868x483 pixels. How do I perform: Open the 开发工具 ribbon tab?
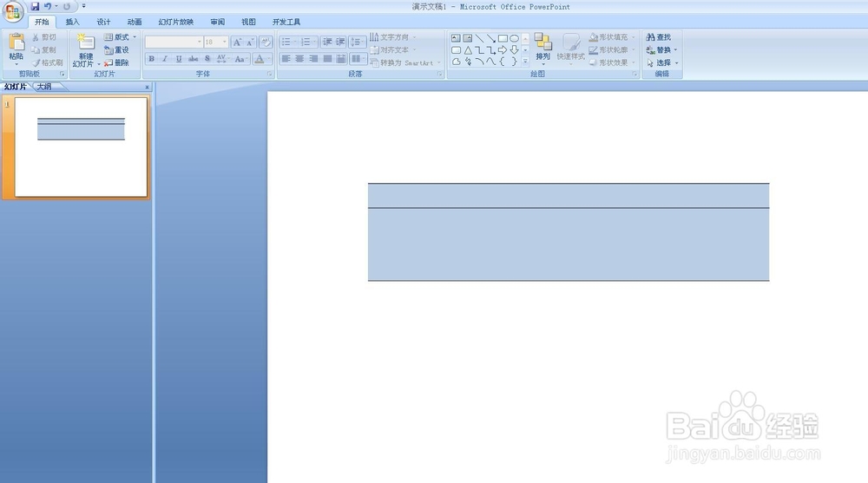click(286, 23)
